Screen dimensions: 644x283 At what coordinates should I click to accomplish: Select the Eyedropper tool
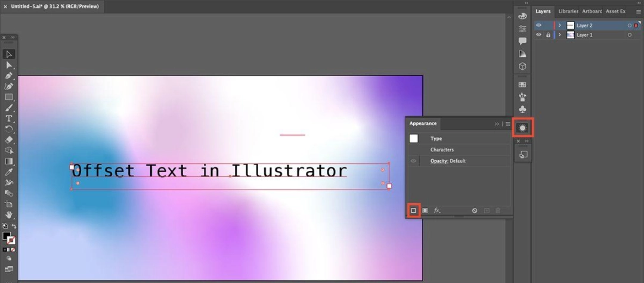click(8, 172)
